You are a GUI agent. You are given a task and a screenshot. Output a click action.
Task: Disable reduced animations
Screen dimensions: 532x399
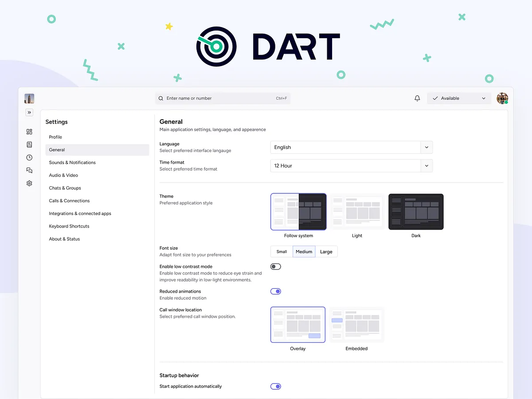click(275, 291)
